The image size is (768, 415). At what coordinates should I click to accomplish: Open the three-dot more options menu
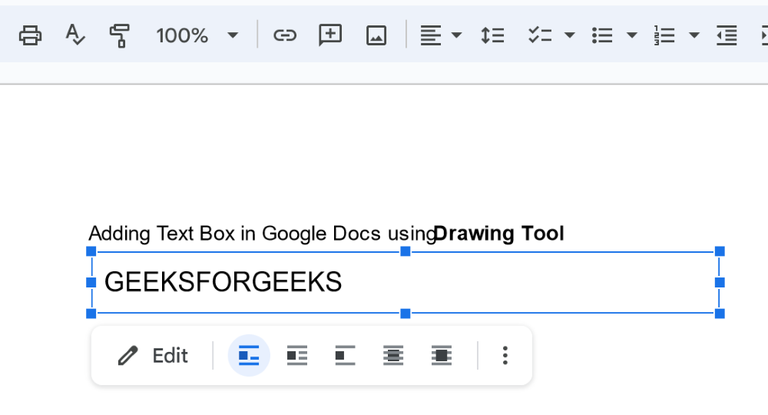tap(505, 356)
